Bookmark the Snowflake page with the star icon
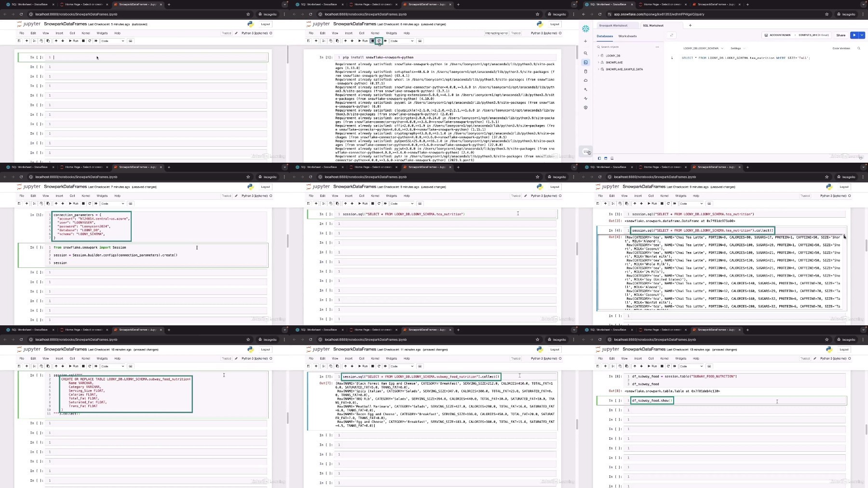 click(827, 14)
